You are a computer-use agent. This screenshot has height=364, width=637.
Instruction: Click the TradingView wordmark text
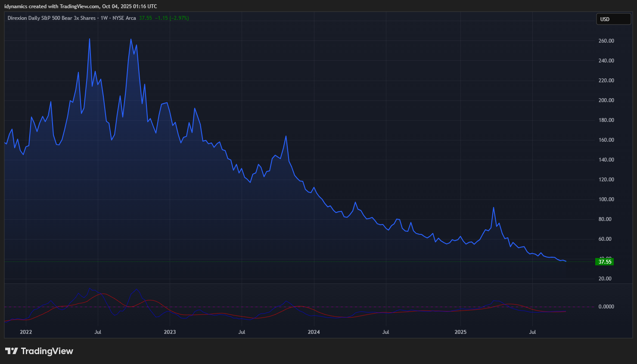pyautogui.click(x=47, y=351)
